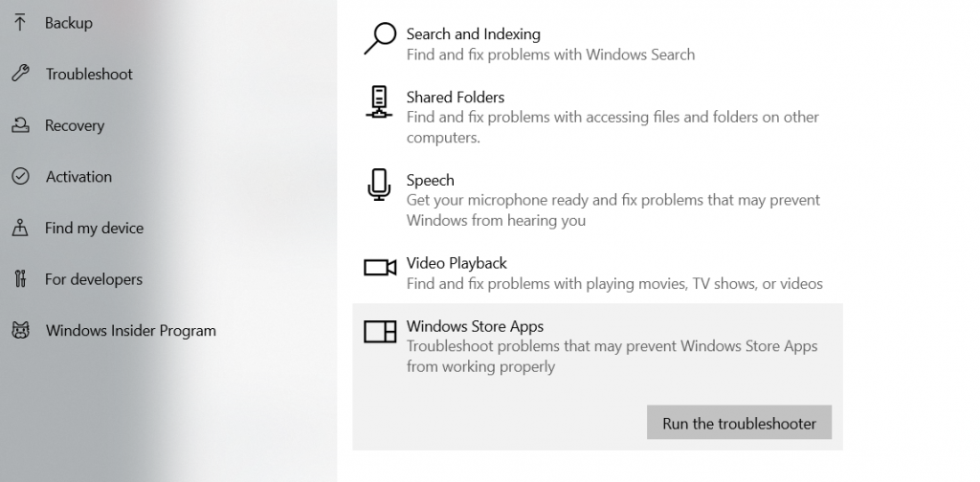The image size is (980, 482).
Task: Click the Shared Folders computer icon
Action: [380, 102]
